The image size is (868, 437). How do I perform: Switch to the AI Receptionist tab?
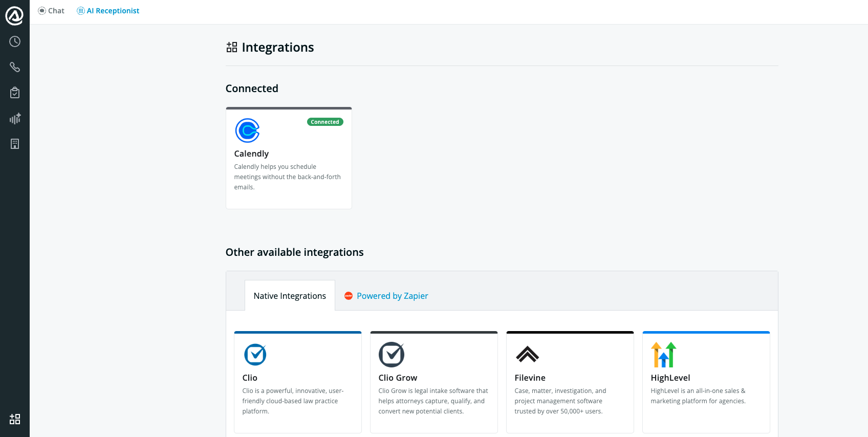tap(108, 11)
